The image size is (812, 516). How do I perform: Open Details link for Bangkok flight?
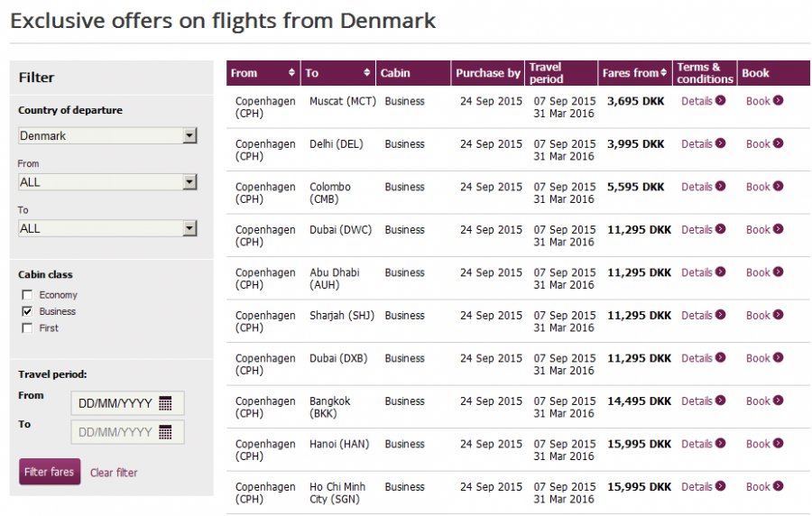click(697, 401)
